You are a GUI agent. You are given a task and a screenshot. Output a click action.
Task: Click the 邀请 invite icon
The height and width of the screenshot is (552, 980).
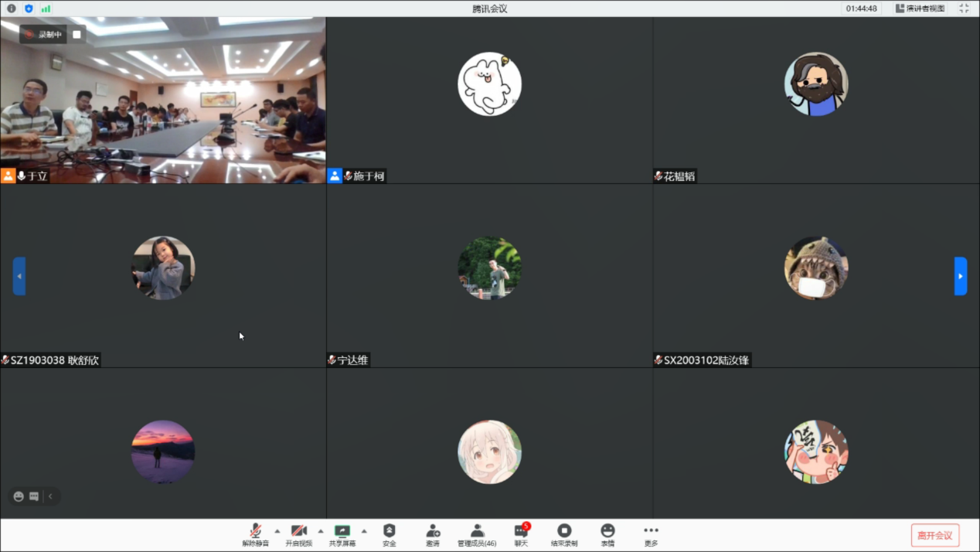tap(433, 534)
